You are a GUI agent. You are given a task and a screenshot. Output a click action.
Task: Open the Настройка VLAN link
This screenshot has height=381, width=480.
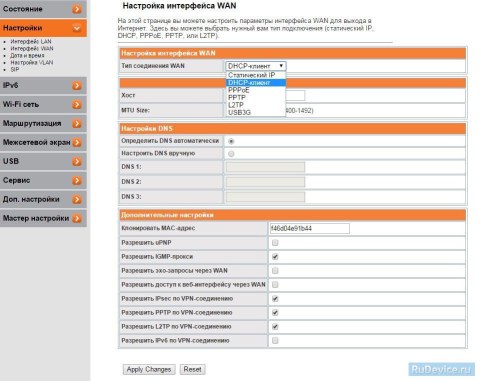[32, 63]
